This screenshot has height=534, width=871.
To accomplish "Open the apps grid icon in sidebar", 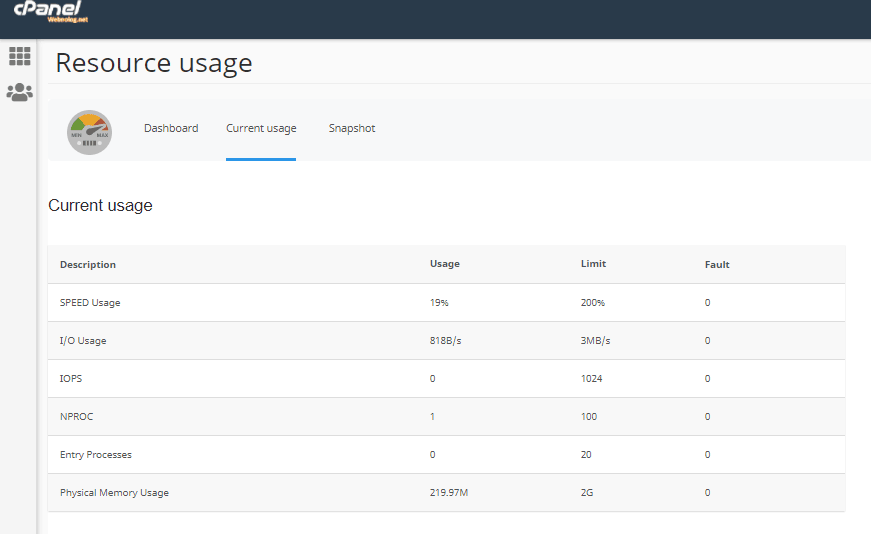I will (20, 56).
